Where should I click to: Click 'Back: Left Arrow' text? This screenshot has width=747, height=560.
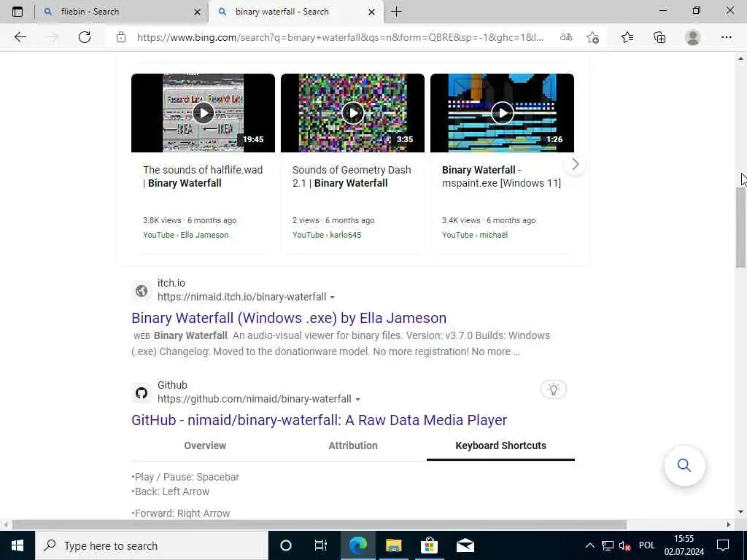172,491
